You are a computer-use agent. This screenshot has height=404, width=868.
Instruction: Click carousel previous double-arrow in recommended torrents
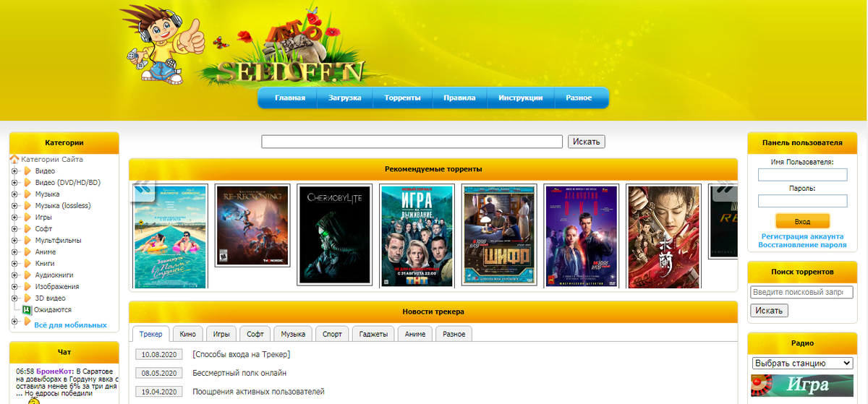144,191
